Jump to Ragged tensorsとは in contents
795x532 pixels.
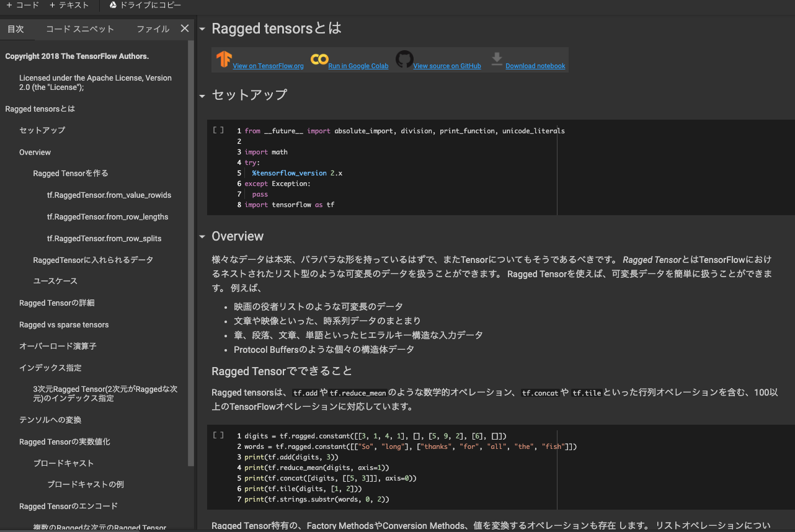tap(40, 109)
